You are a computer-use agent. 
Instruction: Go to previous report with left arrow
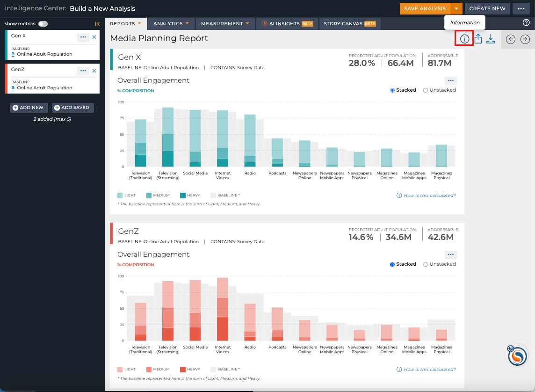[x=510, y=39]
